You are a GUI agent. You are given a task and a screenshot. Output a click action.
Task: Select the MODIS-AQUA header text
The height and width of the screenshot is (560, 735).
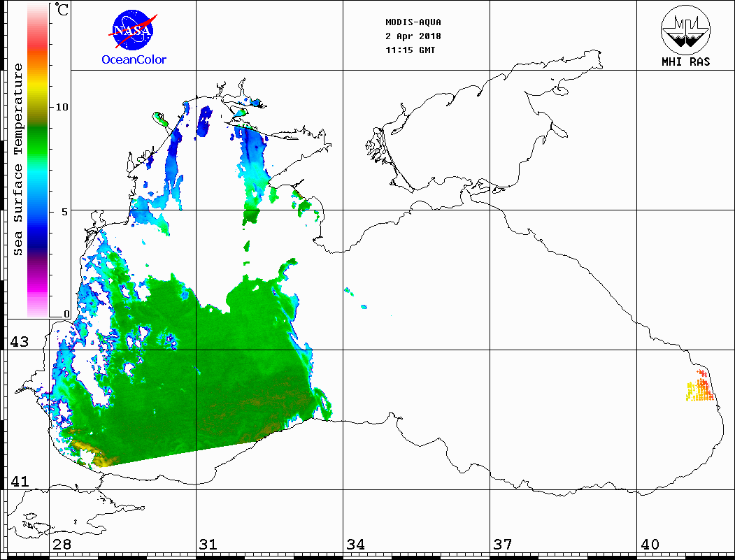coord(413,22)
